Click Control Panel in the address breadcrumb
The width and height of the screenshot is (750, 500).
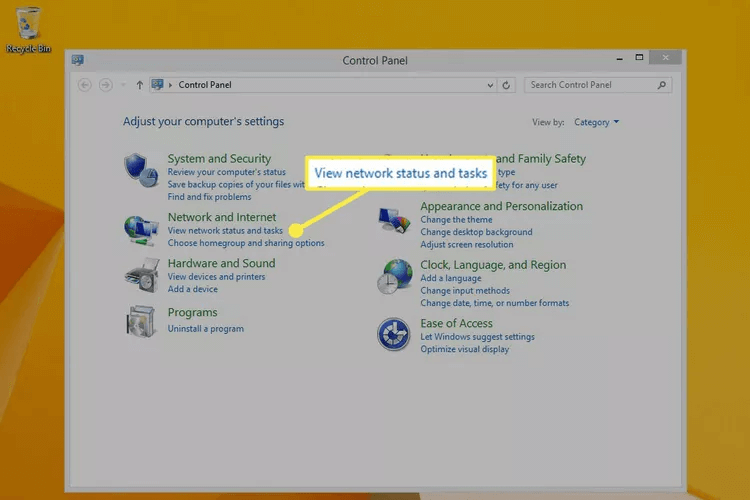[x=205, y=85]
